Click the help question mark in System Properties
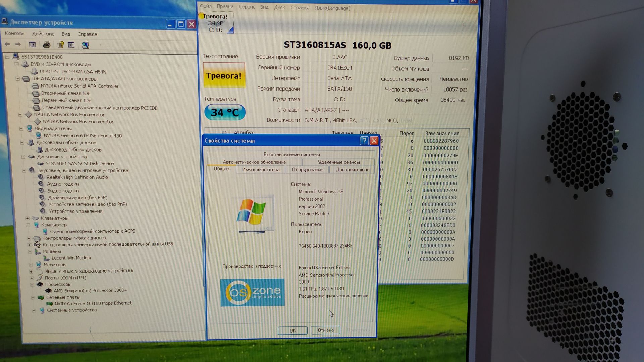Image resolution: width=644 pixels, height=362 pixels. [364, 141]
